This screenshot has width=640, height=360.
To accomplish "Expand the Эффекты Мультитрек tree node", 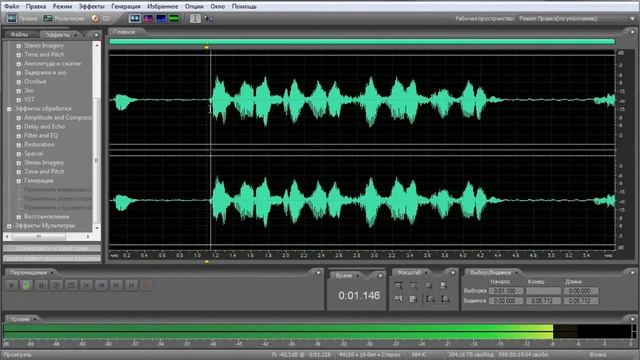I will [9, 226].
